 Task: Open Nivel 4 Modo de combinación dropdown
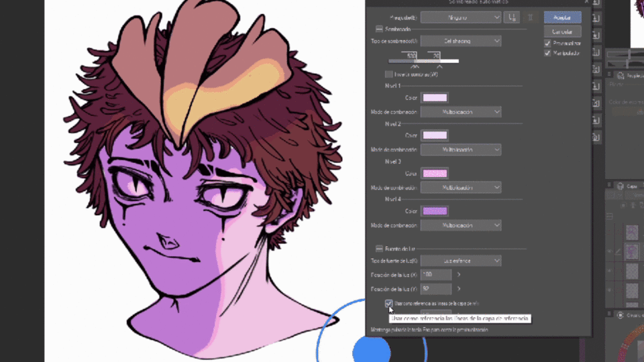click(x=460, y=225)
